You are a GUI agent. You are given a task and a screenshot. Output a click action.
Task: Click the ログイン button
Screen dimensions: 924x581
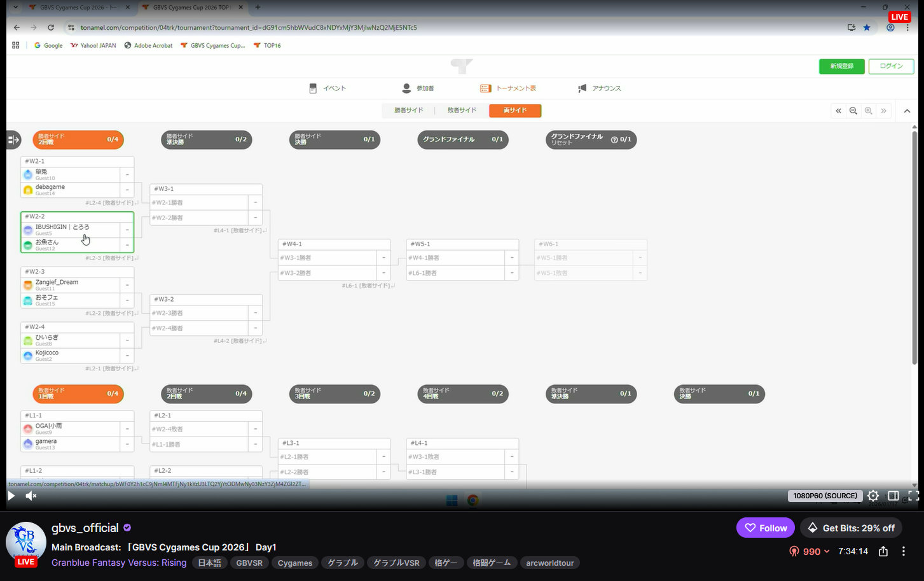click(891, 66)
